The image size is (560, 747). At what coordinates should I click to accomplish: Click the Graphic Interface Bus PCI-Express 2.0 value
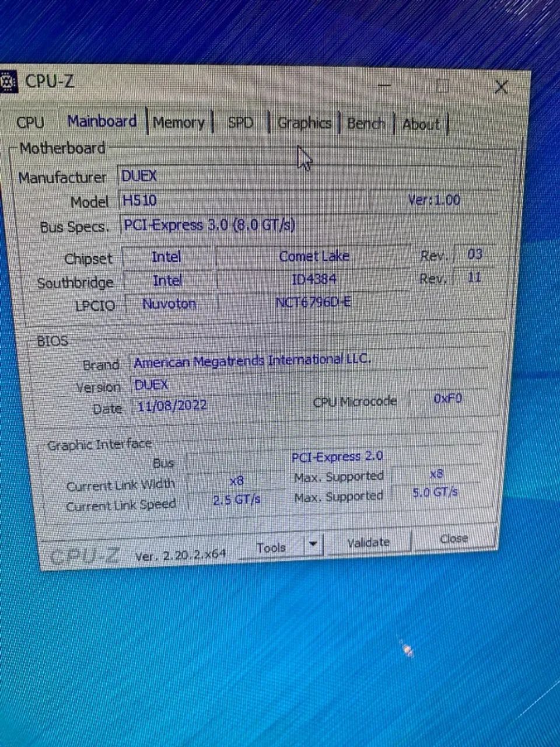point(337,456)
